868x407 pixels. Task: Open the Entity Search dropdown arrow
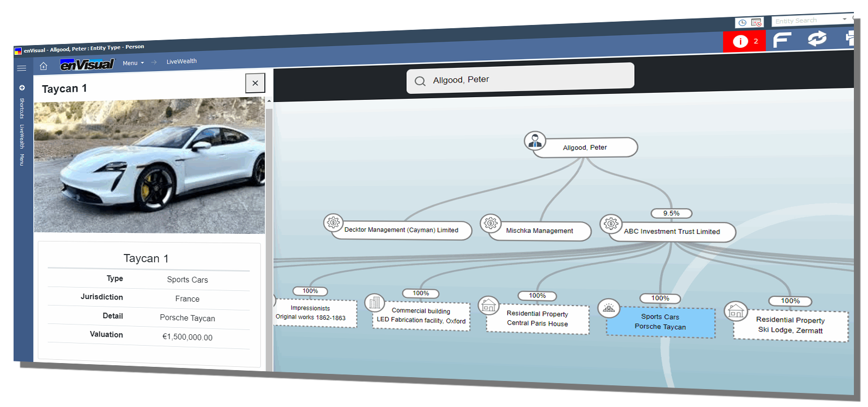tap(845, 19)
